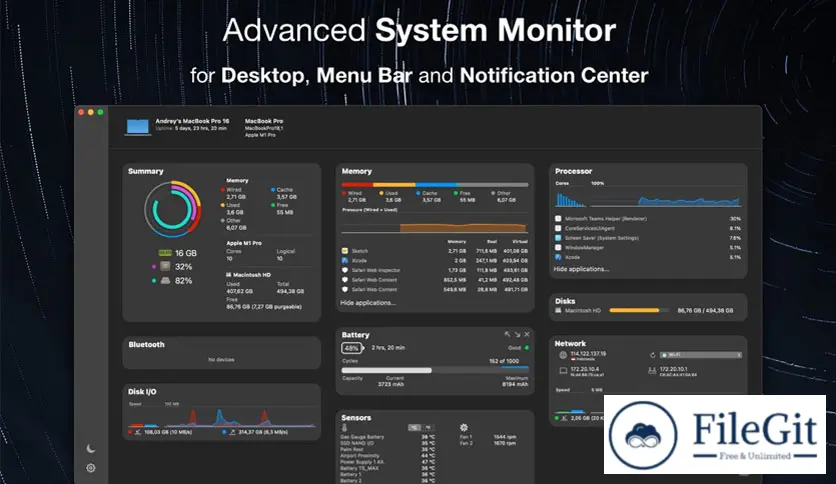Switch sensor temperature units to Fahrenheit
The height and width of the screenshot is (484, 836).
[x=428, y=427]
